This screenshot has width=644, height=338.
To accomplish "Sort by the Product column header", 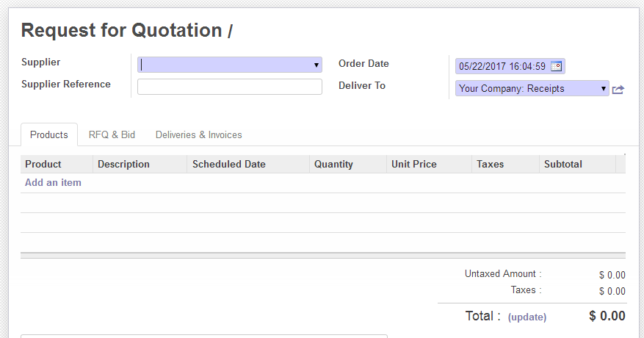I will tap(43, 165).
